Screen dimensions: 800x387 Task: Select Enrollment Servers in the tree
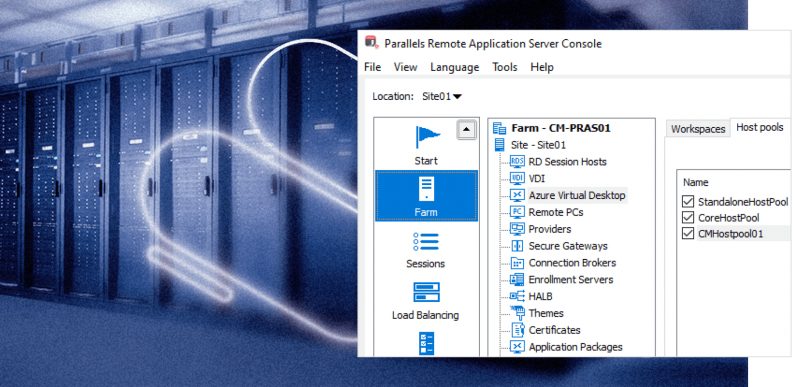click(x=571, y=279)
